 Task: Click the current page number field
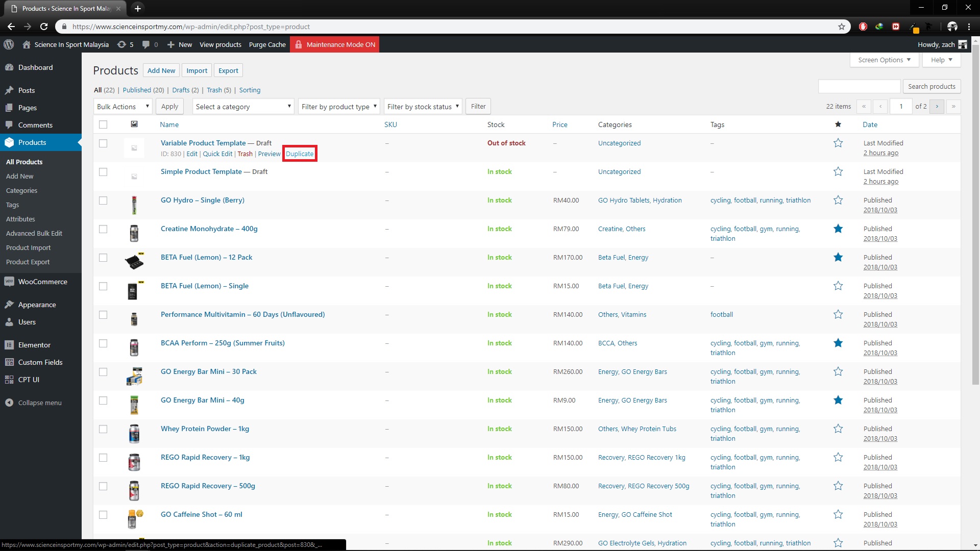[x=901, y=107]
